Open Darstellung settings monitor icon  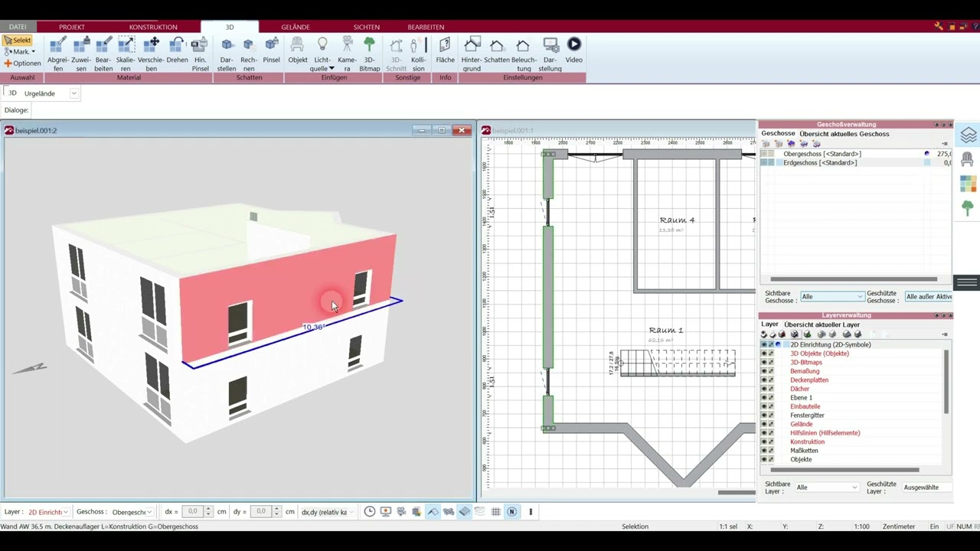[550, 54]
